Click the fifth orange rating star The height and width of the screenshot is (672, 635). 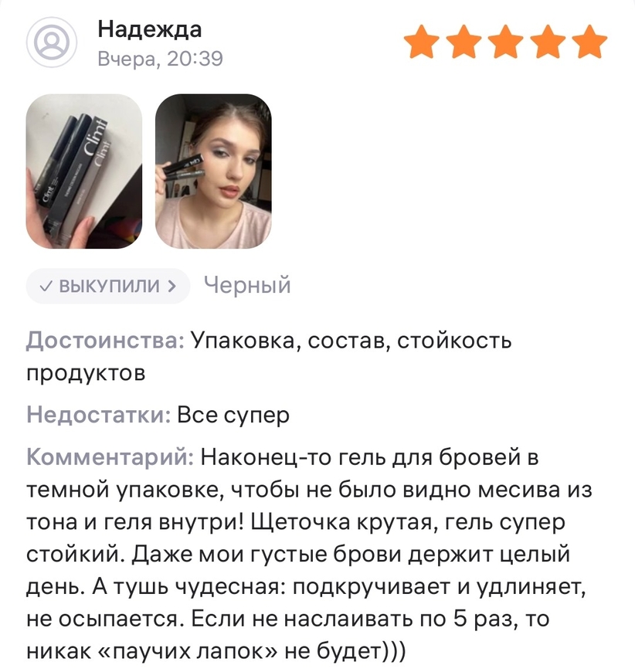coord(589,41)
